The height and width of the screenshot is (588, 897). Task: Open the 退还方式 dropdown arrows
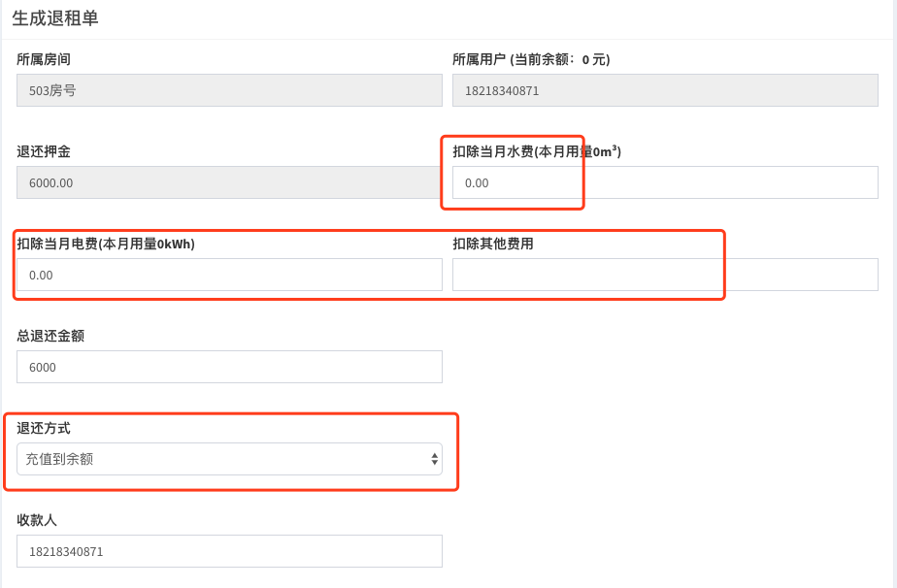pyautogui.click(x=434, y=459)
